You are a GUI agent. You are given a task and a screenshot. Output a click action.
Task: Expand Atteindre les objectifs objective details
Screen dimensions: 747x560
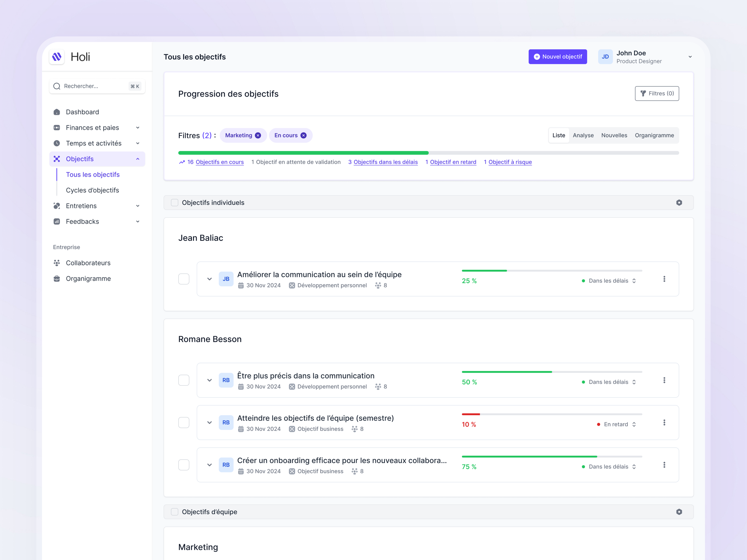pos(209,423)
